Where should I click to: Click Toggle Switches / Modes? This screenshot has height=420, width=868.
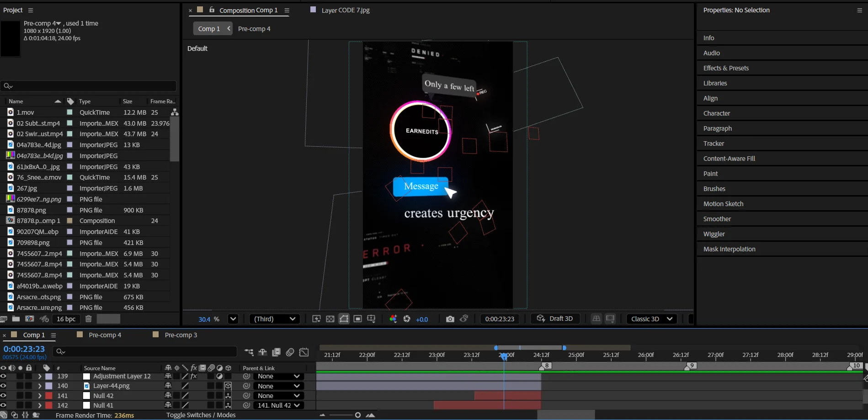pos(201,415)
